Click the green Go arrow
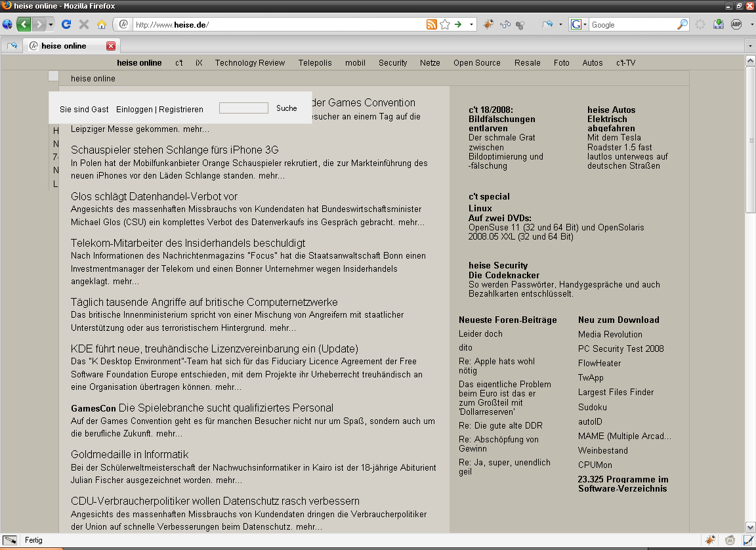 pyautogui.click(x=458, y=24)
